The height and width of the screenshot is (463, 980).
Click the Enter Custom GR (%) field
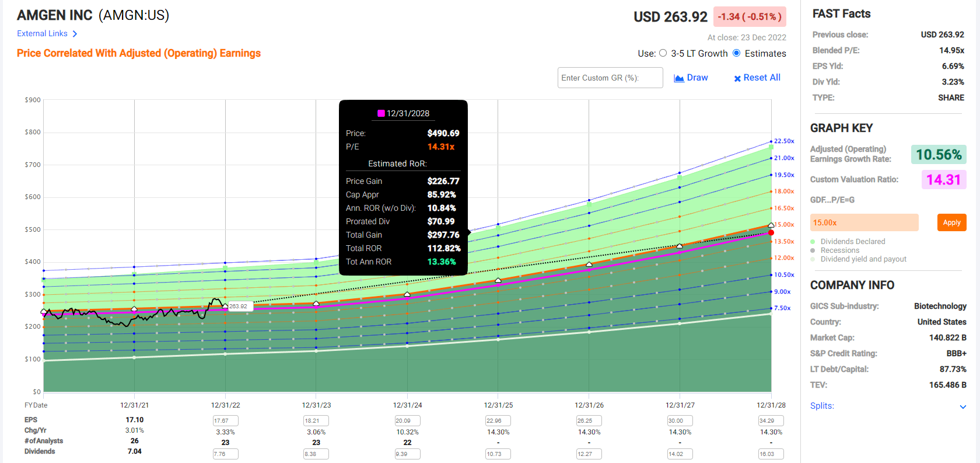point(610,78)
